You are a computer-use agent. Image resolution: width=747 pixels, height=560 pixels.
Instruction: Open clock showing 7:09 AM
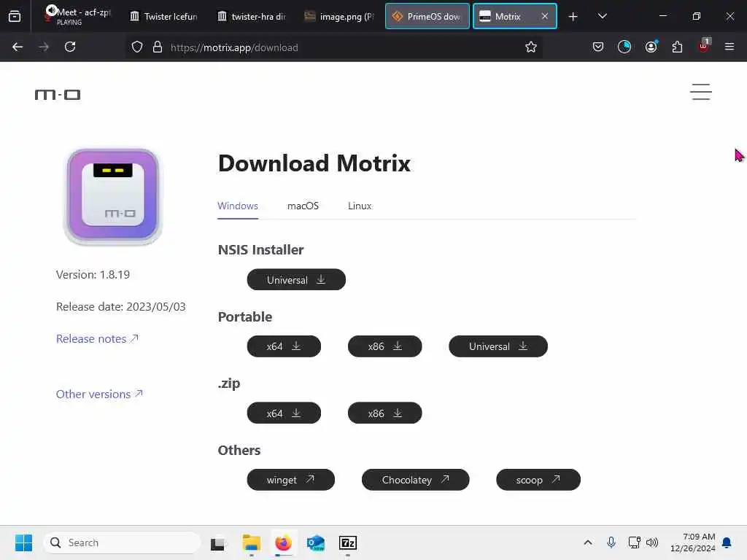pos(693,542)
